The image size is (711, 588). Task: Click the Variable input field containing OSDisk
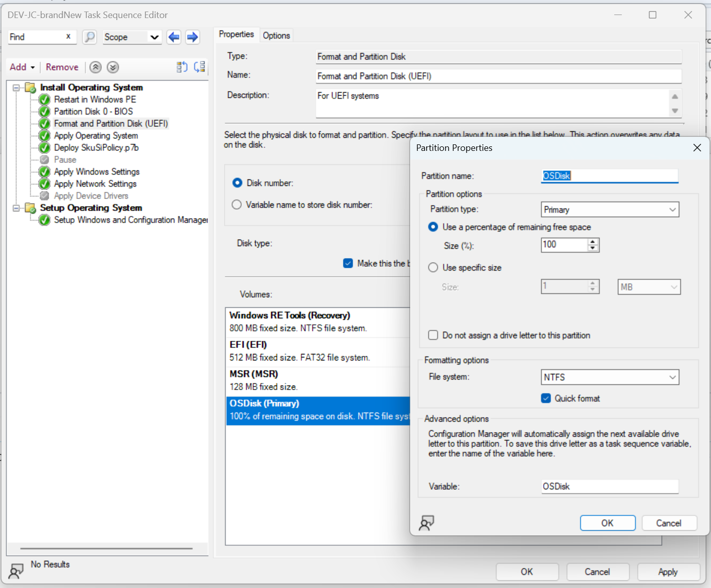click(x=610, y=486)
